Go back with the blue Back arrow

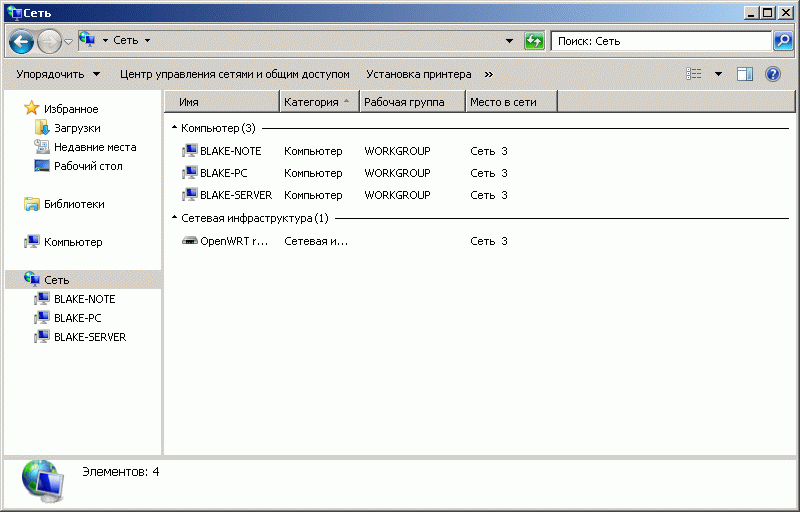click(21, 41)
